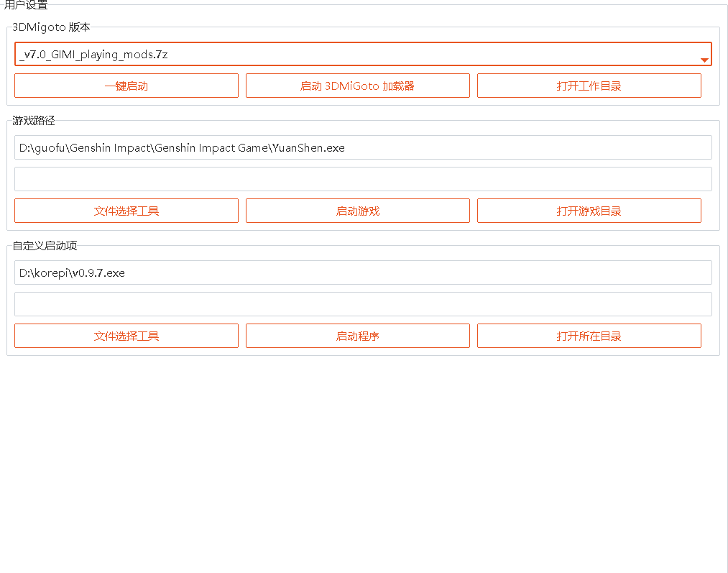This screenshot has width=728, height=573.
Task: Click the orange dropdown arrow for 3DMigoto version
Action: point(704,60)
